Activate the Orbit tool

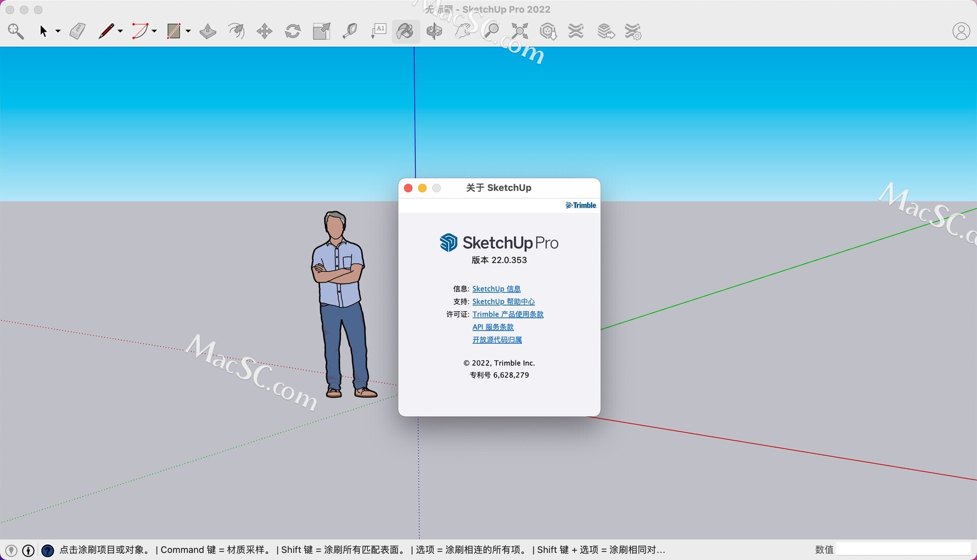[x=434, y=31]
